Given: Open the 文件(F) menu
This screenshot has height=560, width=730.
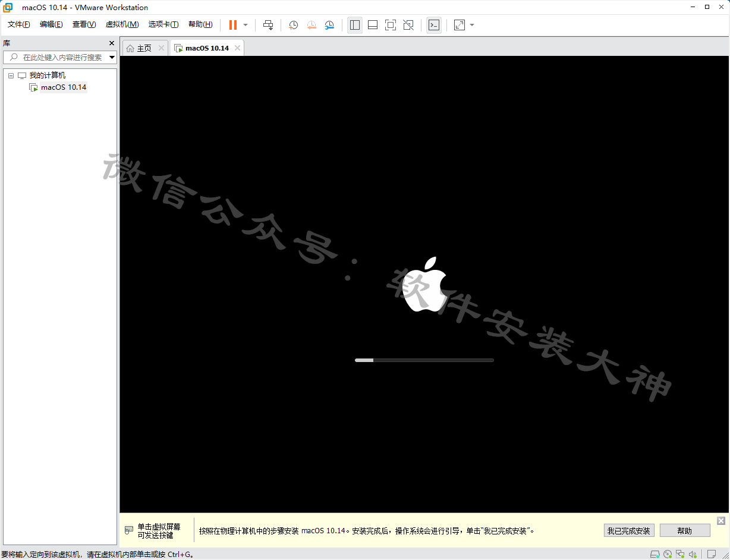Looking at the screenshot, I should click(x=19, y=24).
